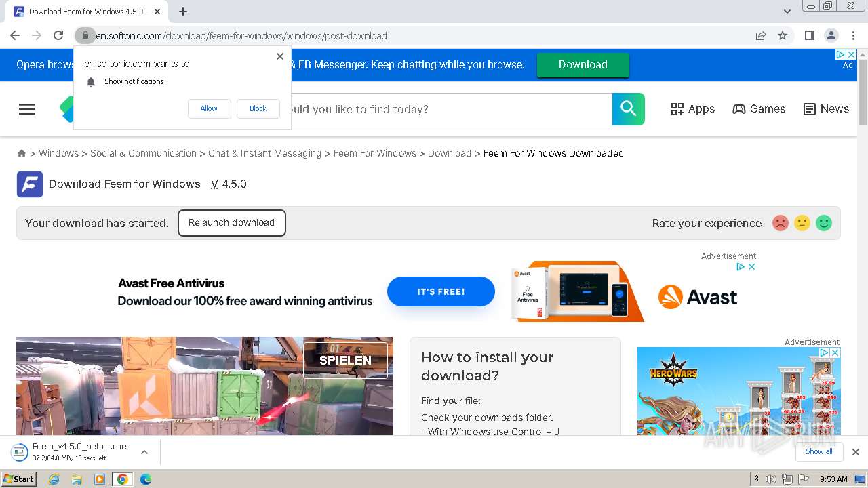Open Feem For Windows breadcrumb

374,154
